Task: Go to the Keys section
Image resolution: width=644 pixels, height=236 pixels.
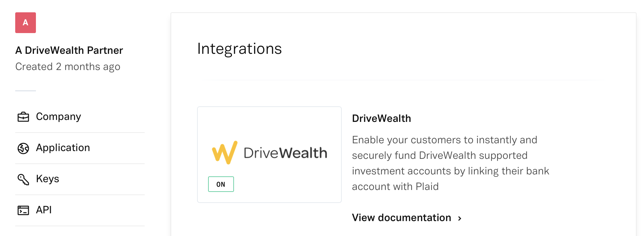Action: [x=80, y=179]
